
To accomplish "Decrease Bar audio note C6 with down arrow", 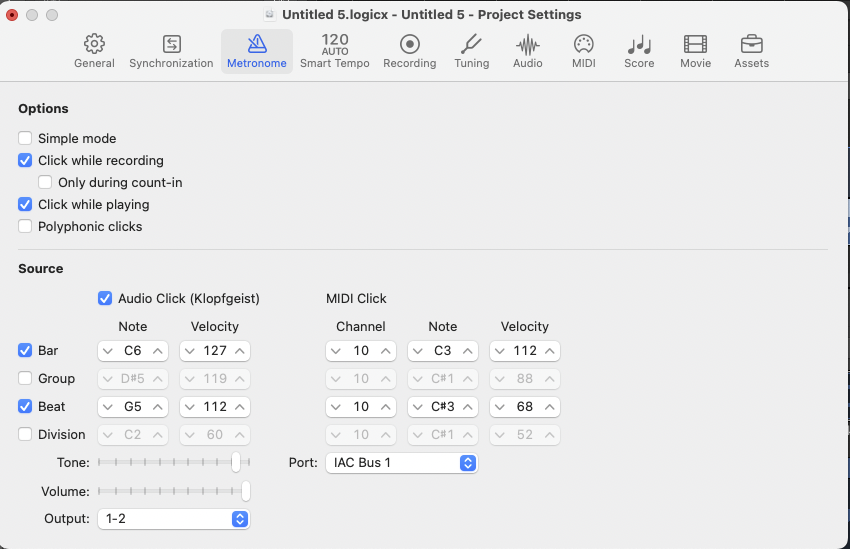I will [108, 351].
